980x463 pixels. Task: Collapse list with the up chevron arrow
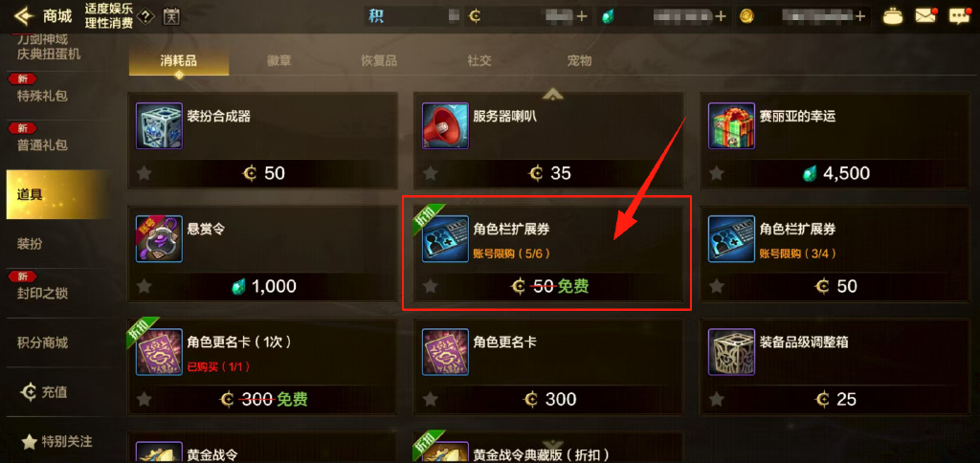[553, 95]
